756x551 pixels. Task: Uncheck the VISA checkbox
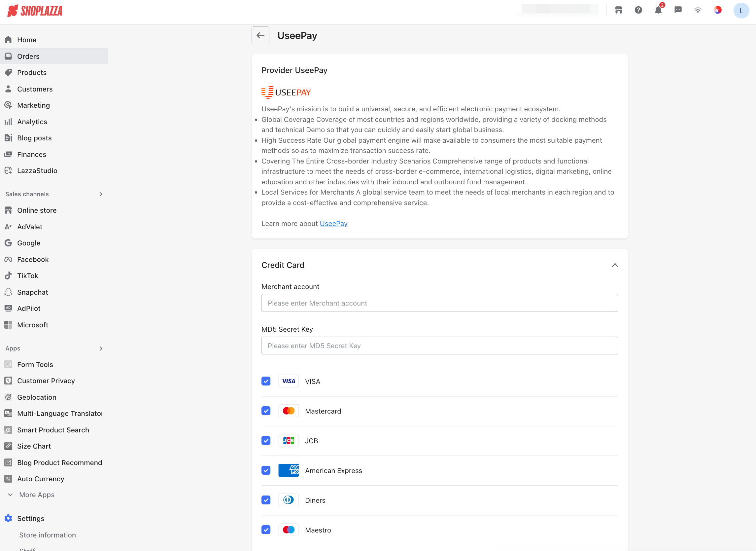pyautogui.click(x=266, y=381)
